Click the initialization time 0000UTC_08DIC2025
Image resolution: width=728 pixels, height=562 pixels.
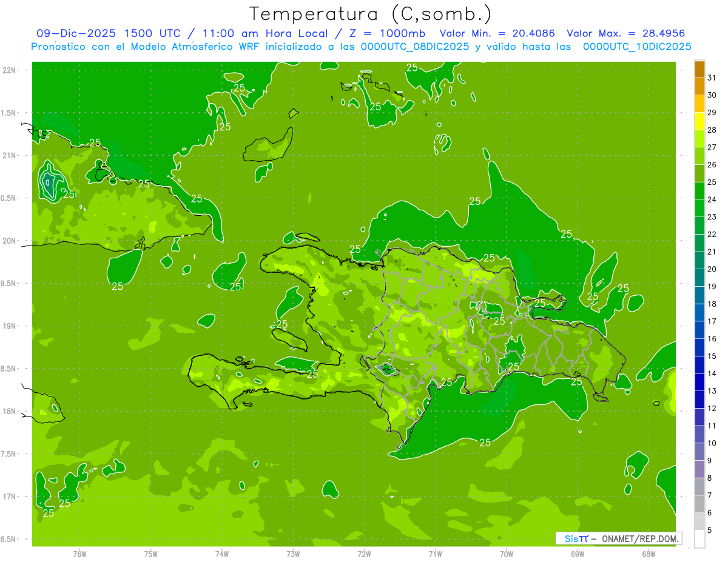pyautogui.click(x=414, y=46)
